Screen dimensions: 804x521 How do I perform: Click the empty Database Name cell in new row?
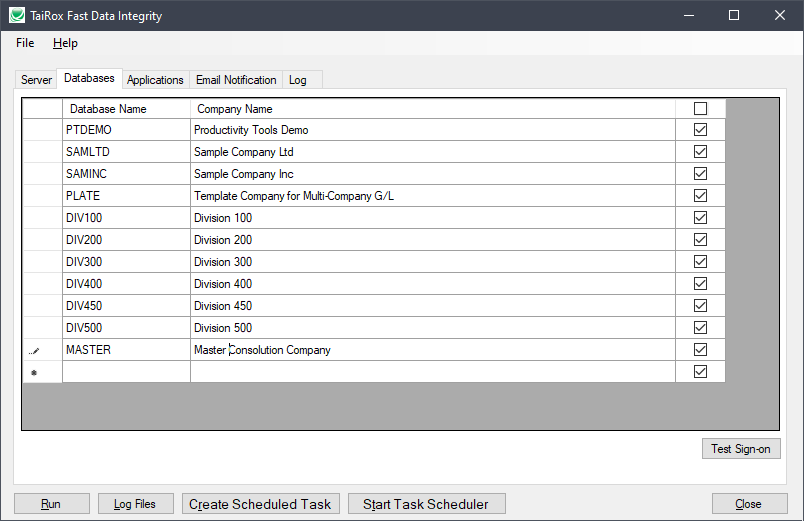126,372
